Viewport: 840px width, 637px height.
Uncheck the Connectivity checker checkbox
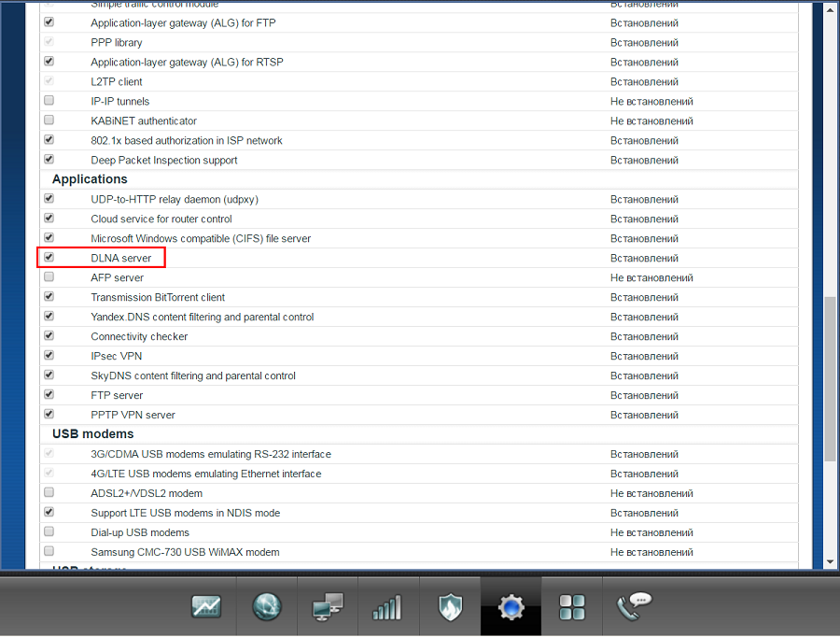point(49,335)
